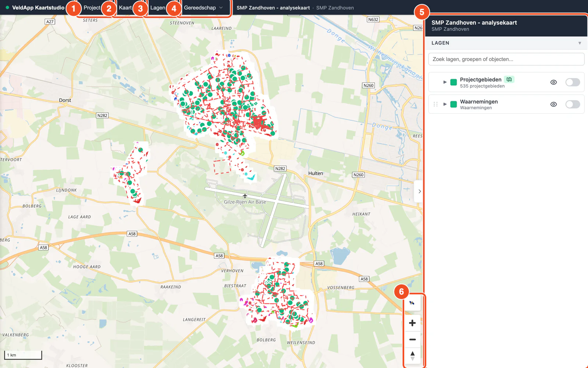Click 'LIJNDONK' map label
This screenshot has width=588, height=368.
point(67,190)
